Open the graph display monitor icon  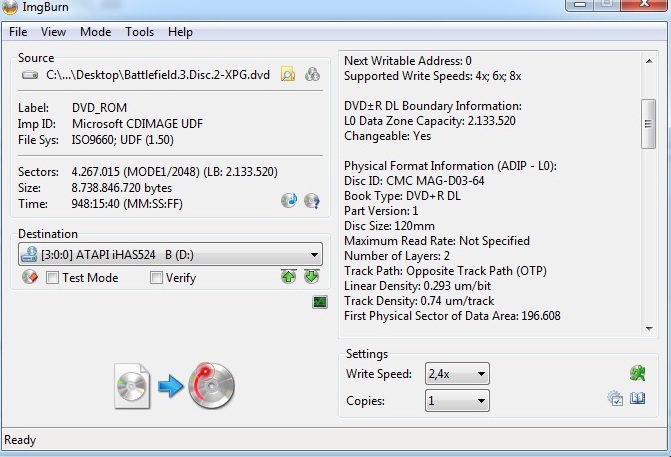coord(320,302)
